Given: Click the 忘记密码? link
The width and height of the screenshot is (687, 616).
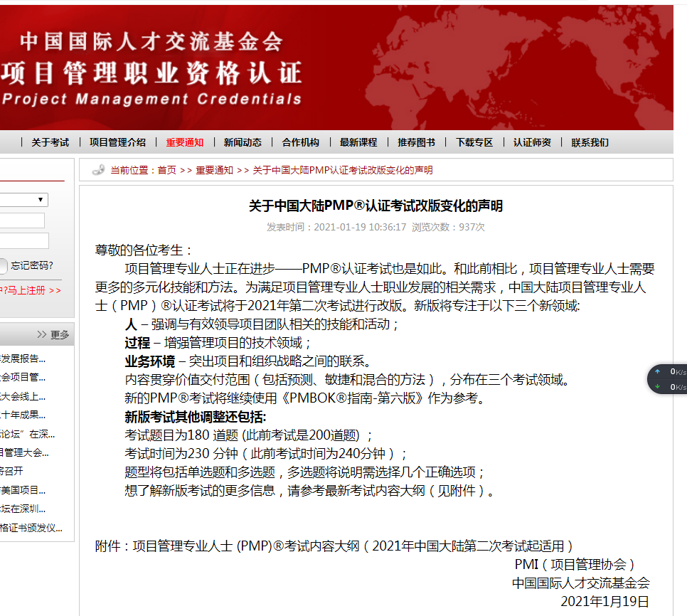Looking at the screenshot, I should click(x=32, y=265).
